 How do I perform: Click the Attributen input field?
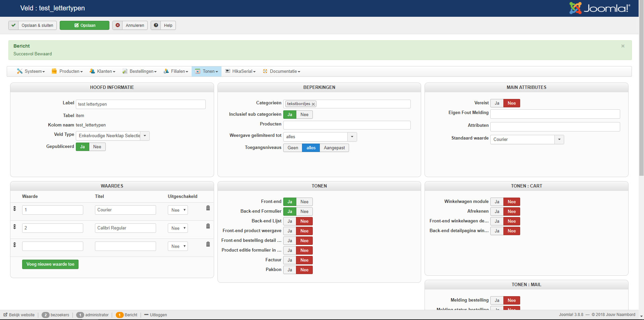pos(555,127)
